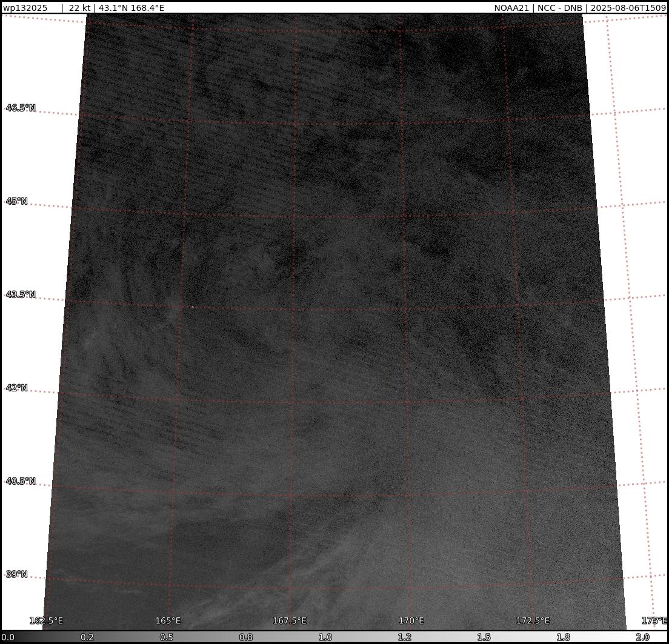Click the 42°N latitude label
Screen dimensions: 669x644
pos(17,388)
